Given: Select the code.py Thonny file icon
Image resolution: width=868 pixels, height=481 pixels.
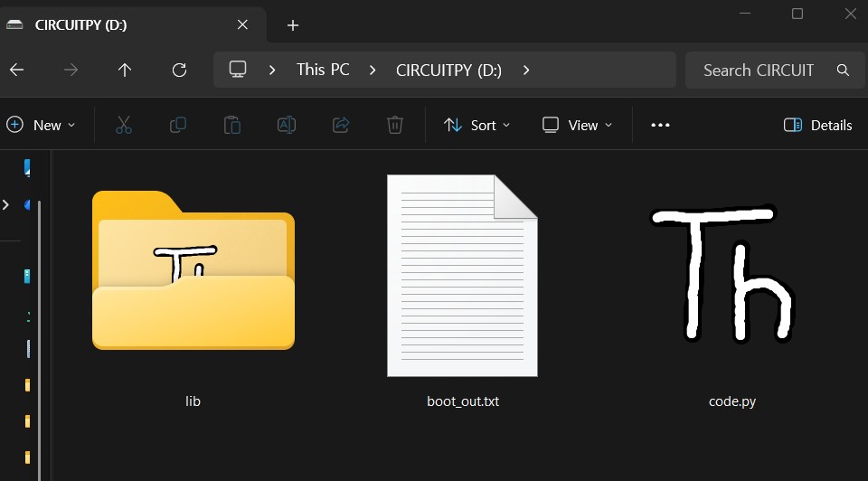Looking at the screenshot, I should pos(722,274).
